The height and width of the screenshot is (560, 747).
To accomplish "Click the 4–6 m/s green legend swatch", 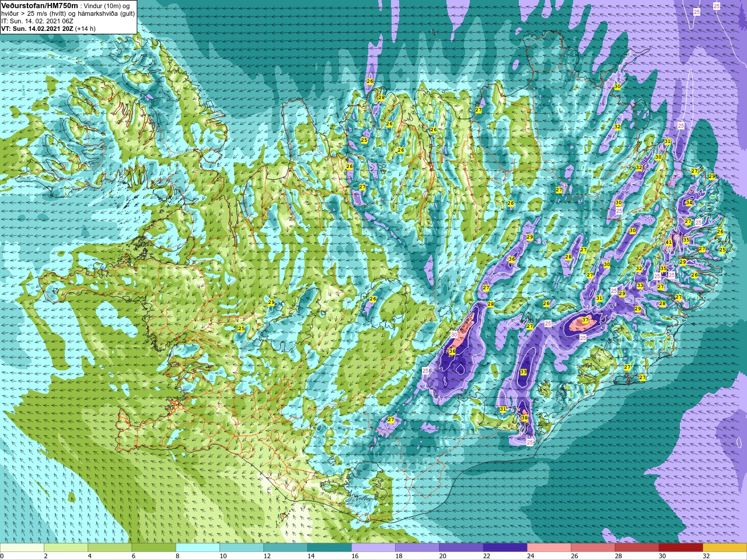I will pos(110,548).
